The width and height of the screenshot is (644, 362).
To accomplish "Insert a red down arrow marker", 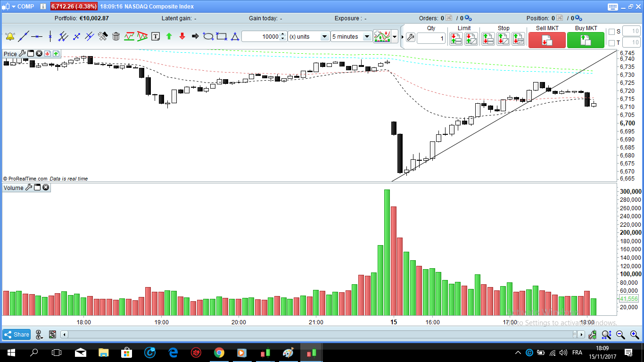I will tap(182, 36).
